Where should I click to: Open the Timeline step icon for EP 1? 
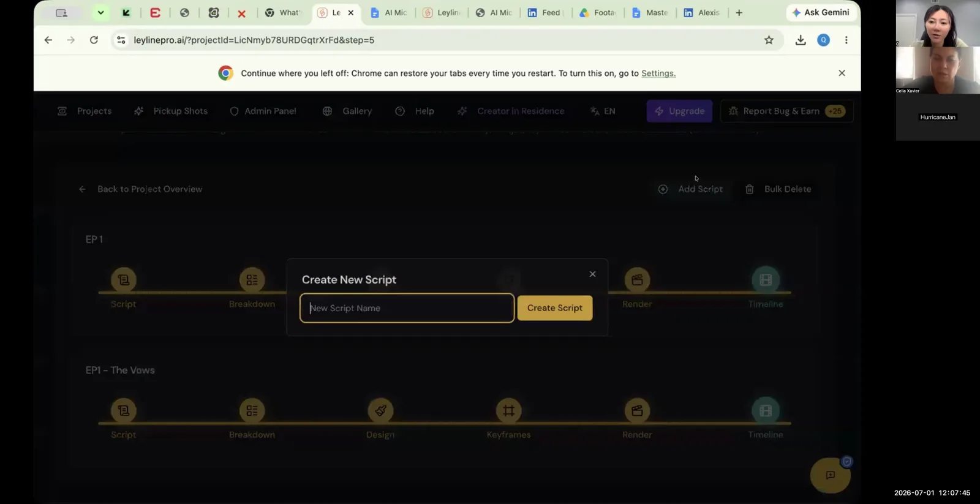(766, 280)
